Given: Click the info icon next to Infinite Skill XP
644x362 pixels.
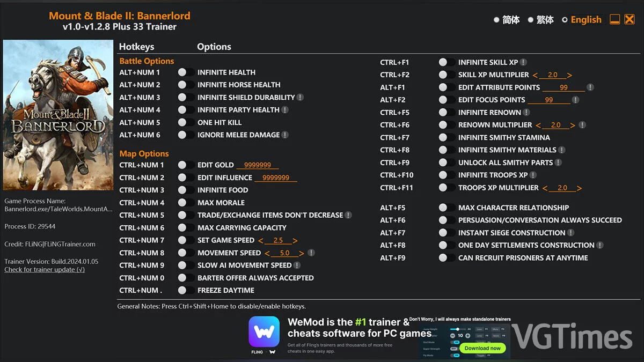Looking at the screenshot, I should tap(523, 62).
